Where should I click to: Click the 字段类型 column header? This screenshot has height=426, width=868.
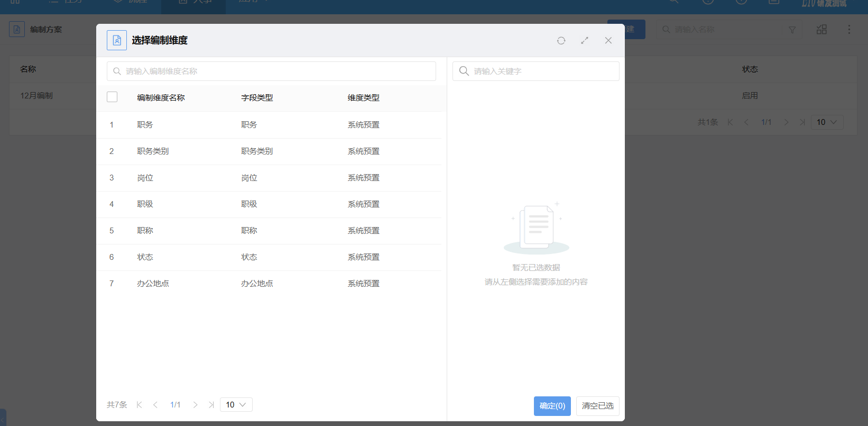[257, 98]
